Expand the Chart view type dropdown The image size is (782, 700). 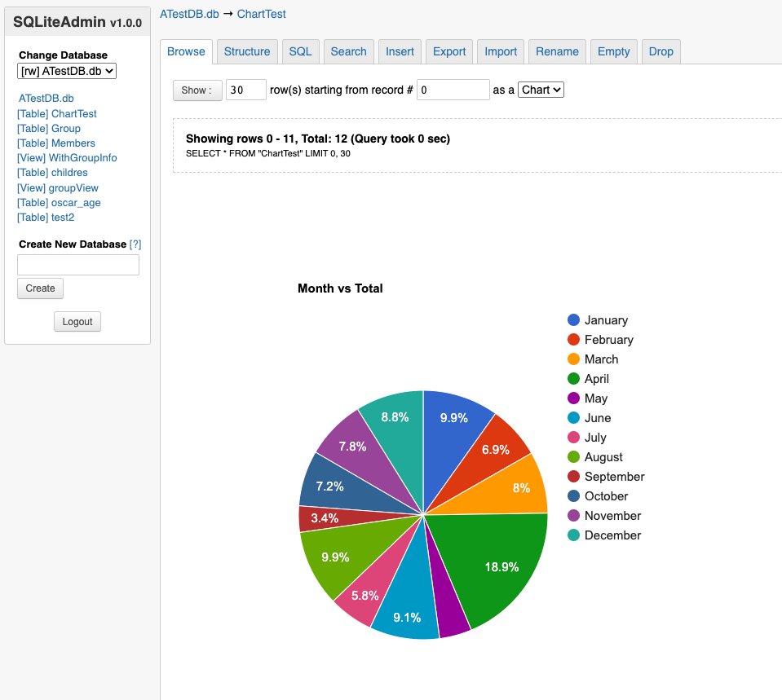(541, 90)
